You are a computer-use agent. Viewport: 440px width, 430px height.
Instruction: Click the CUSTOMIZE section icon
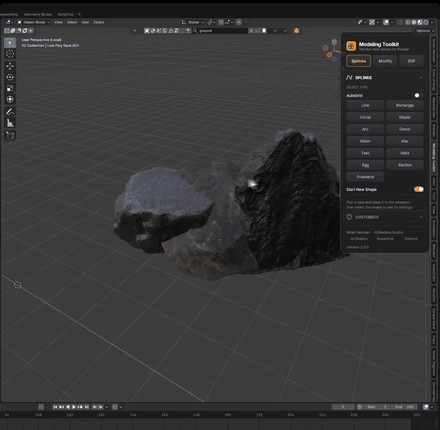pos(349,217)
